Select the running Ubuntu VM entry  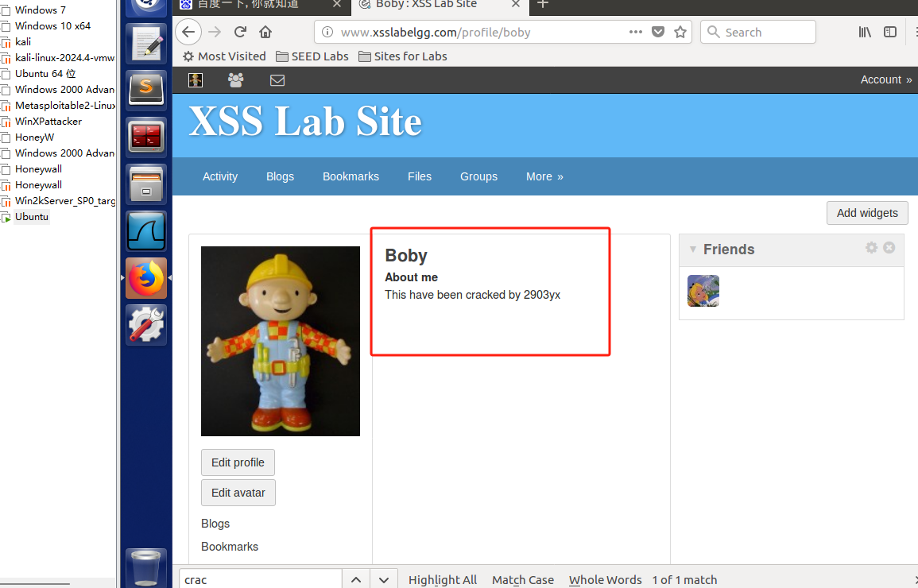(x=32, y=216)
